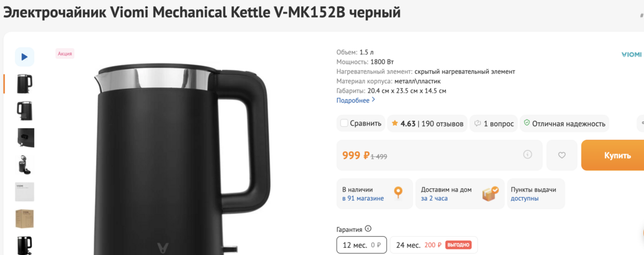View the open-lid kettle thumbnail
Image resolution: width=644 pixels, height=255 pixels.
tap(25, 165)
